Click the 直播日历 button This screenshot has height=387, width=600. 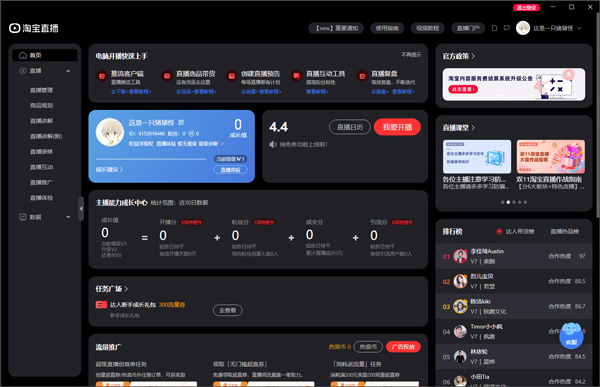(350, 127)
